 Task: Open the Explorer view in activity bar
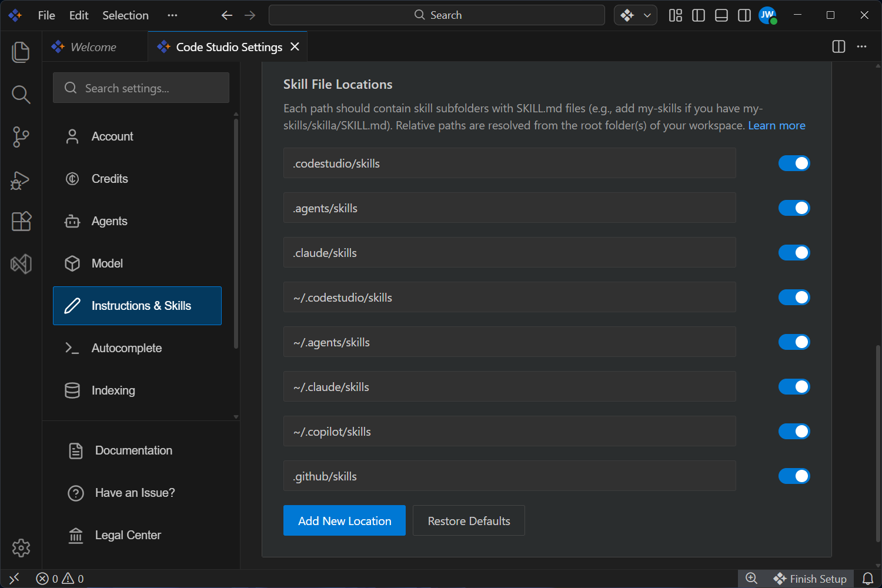(x=21, y=52)
